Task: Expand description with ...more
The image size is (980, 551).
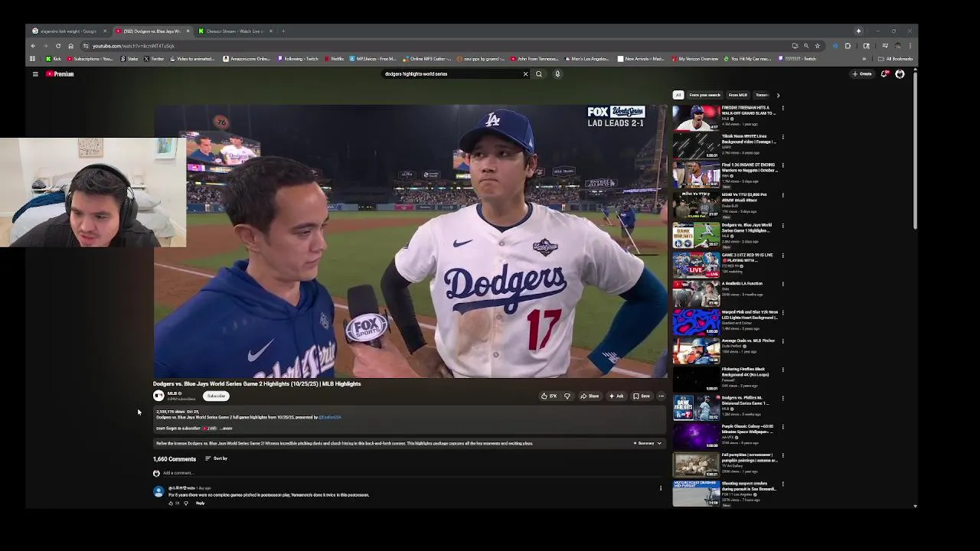Action: click(226, 429)
